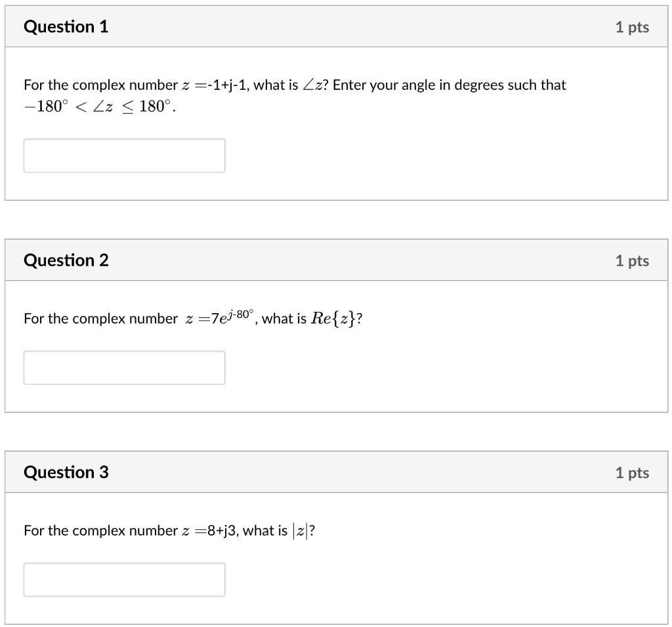Select the Question 3 header
672x627 pixels.
coord(66,472)
